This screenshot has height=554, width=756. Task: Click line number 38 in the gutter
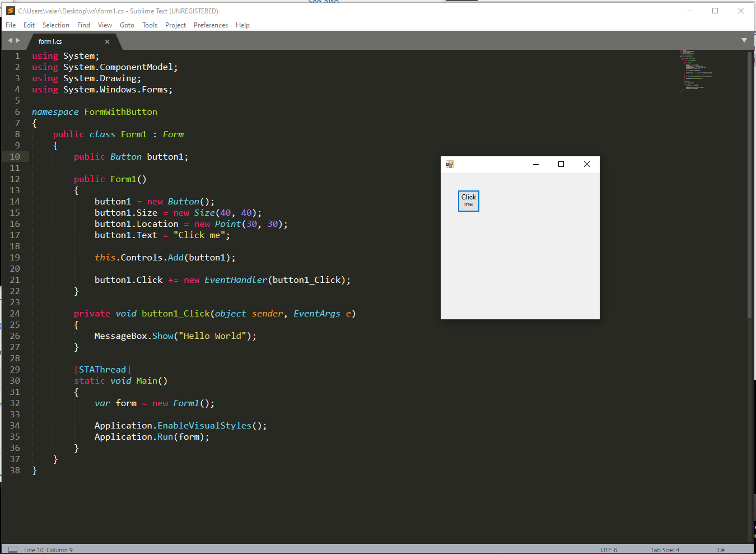click(x=15, y=471)
